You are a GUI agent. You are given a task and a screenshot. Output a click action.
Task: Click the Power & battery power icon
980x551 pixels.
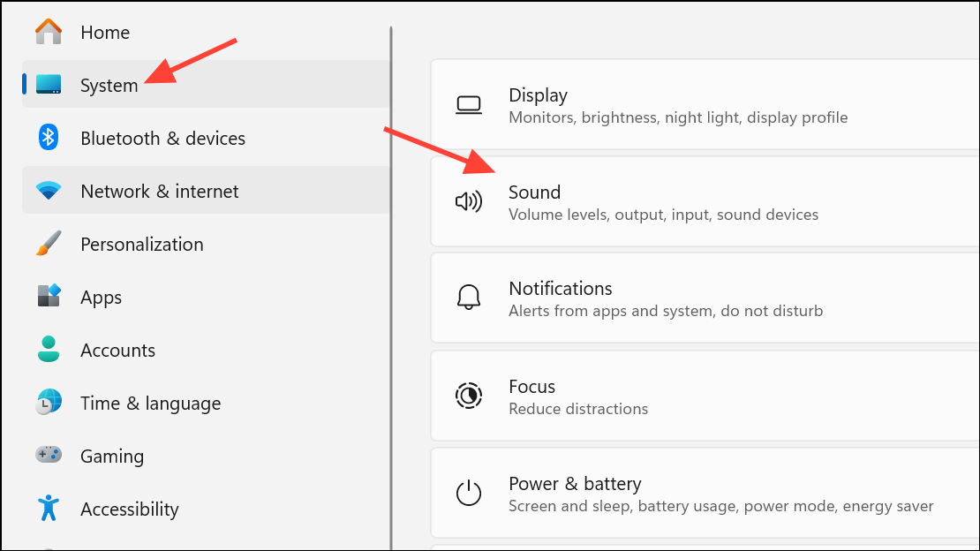pyautogui.click(x=469, y=493)
